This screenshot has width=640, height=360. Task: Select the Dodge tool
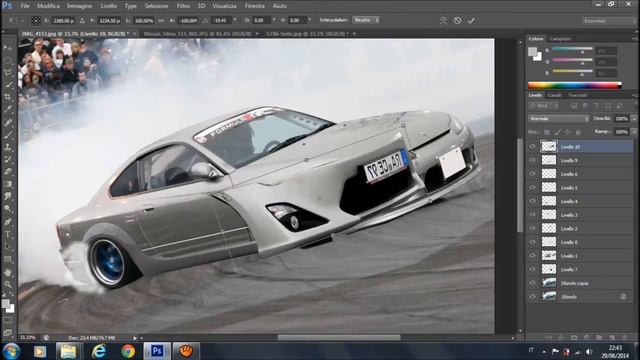point(8,209)
